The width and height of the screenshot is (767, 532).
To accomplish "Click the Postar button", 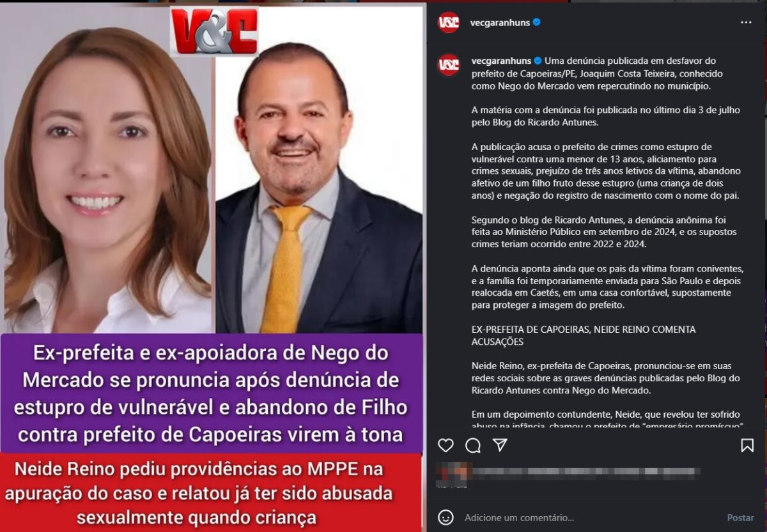I will click(x=740, y=517).
